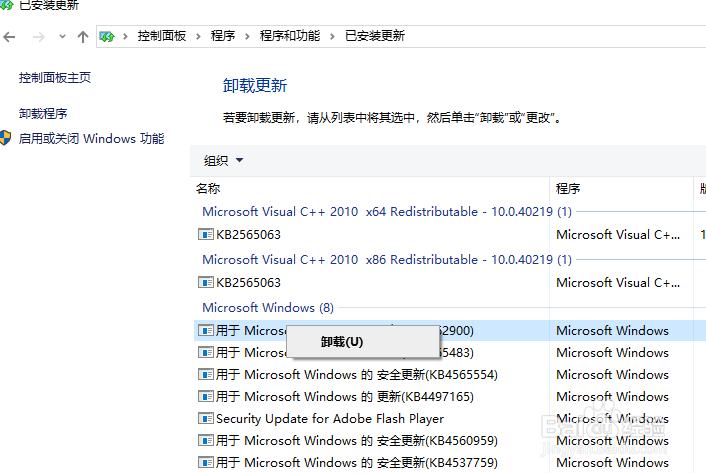706x473 pixels.
Task: Click Microsoft Visual C+... program cell for x64
Action: (618, 234)
